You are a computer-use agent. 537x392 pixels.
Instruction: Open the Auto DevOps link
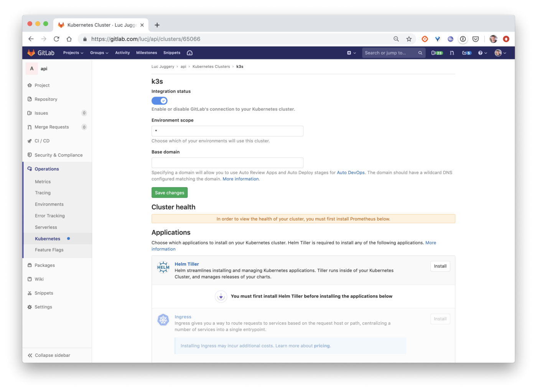coord(351,173)
